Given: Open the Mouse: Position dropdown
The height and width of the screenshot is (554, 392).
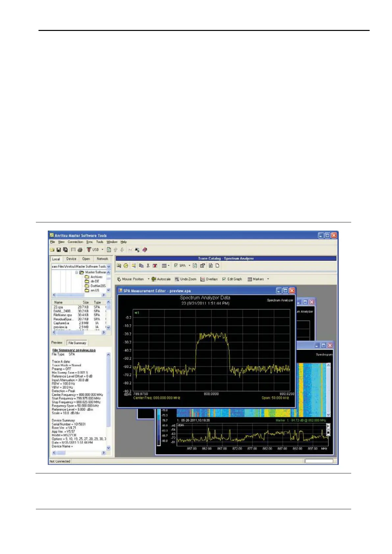Looking at the screenshot, I should click(x=148, y=279).
